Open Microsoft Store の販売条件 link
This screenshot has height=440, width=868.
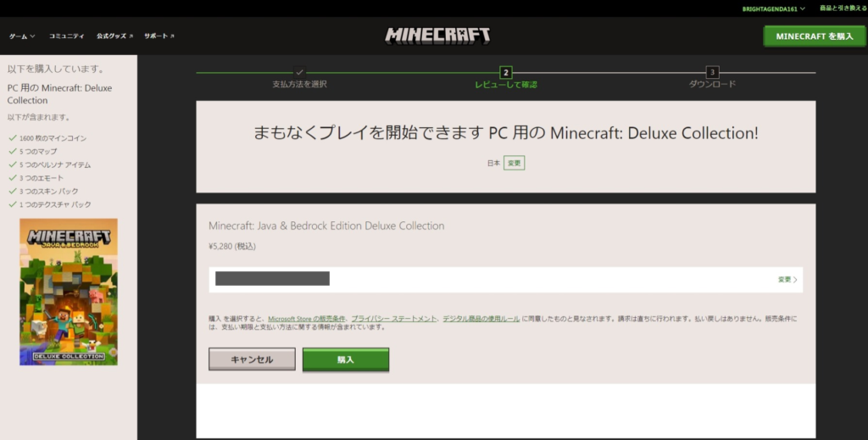point(306,319)
